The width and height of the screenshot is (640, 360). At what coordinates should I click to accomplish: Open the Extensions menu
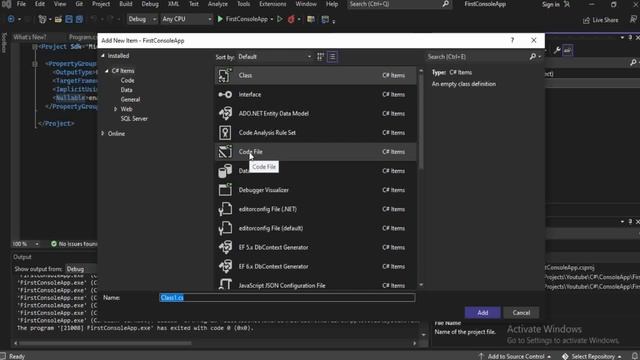273,4
